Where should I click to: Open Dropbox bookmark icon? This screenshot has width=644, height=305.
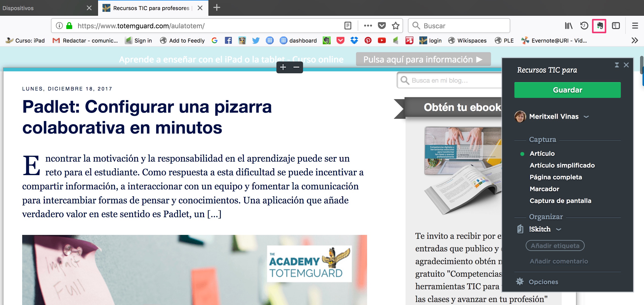(x=354, y=40)
